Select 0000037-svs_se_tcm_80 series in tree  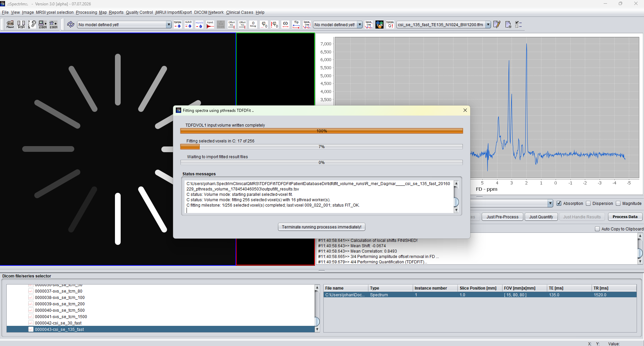click(58, 291)
